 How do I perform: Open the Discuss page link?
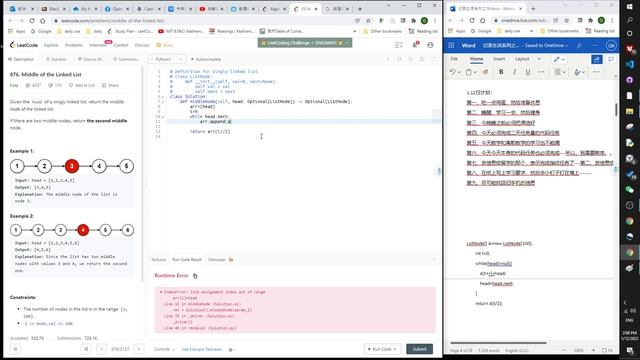142,45
